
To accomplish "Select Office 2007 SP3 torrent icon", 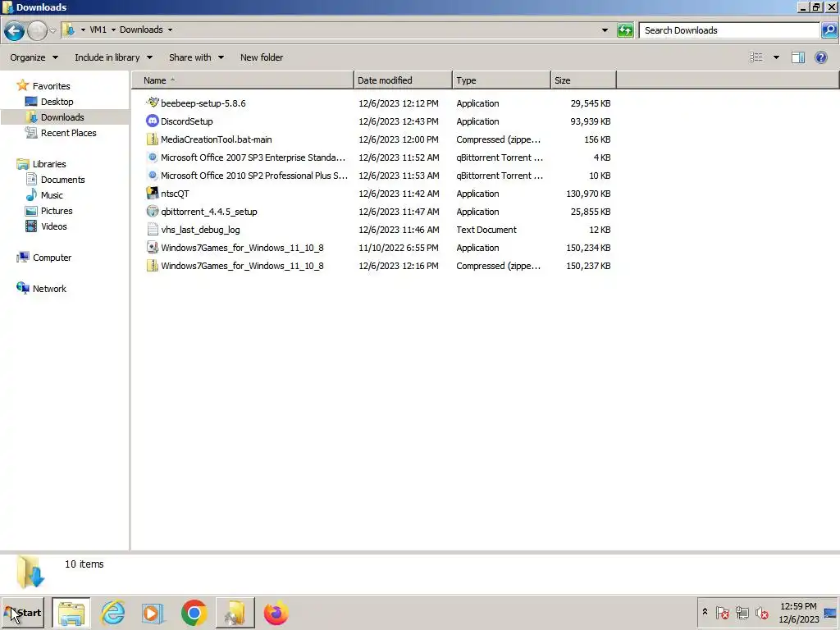I will pos(152,157).
